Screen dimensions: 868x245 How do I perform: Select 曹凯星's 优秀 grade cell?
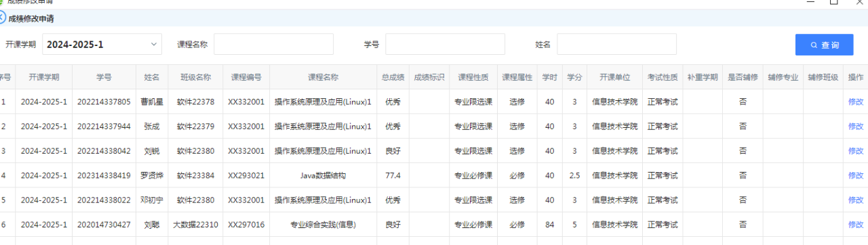(393, 102)
